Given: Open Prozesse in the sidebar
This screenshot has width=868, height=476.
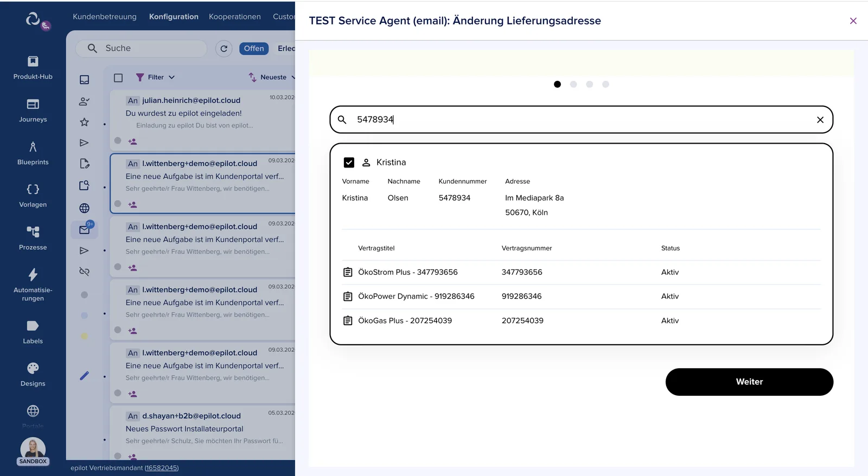Looking at the screenshot, I should click(33, 238).
